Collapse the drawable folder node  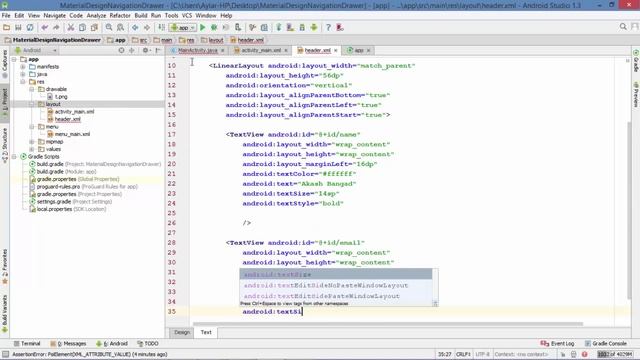pos(32,89)
